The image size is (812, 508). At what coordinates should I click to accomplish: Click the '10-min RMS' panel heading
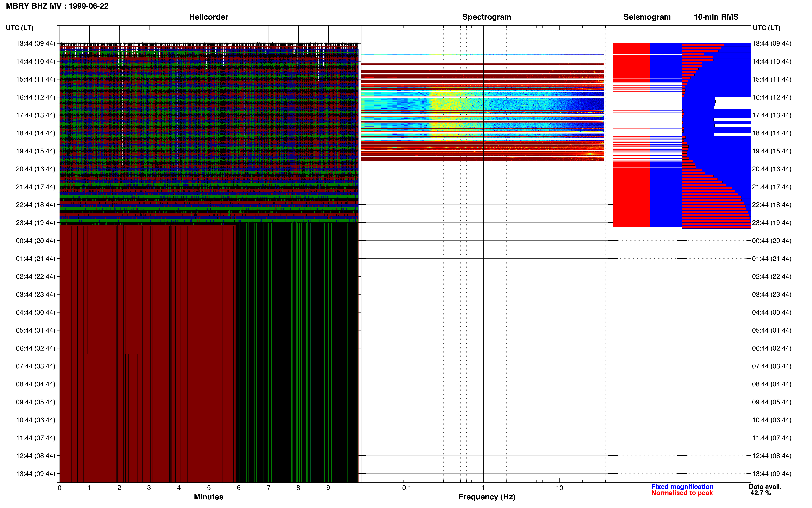(x=716, y=17)
